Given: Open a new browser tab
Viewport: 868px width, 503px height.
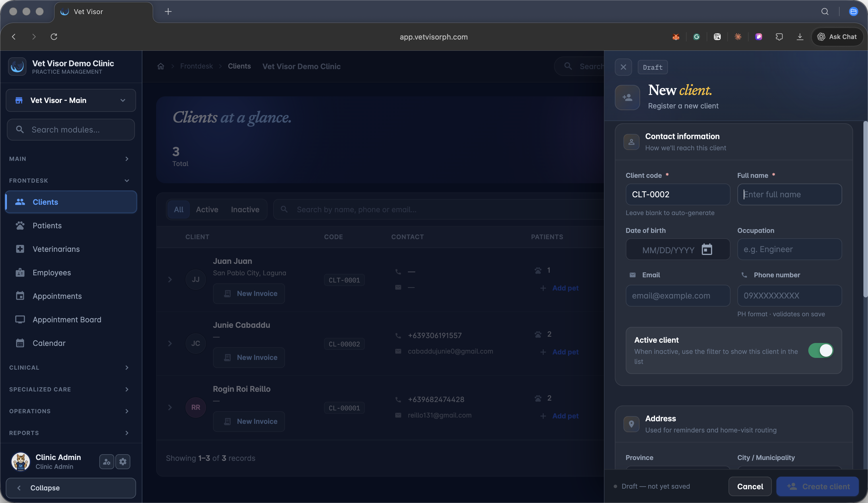Looking at the screenshot, I should [x=168, y=12].
